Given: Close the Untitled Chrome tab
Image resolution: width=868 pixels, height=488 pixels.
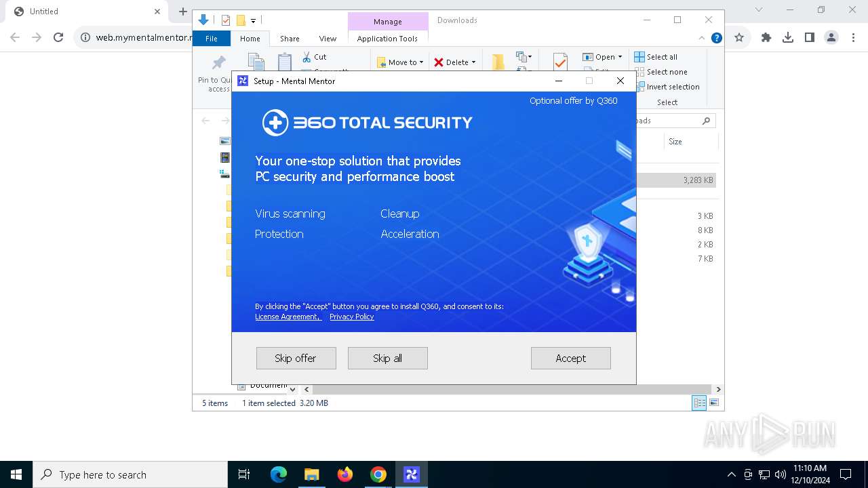Looking at the screenshot, I should [157, 12].
